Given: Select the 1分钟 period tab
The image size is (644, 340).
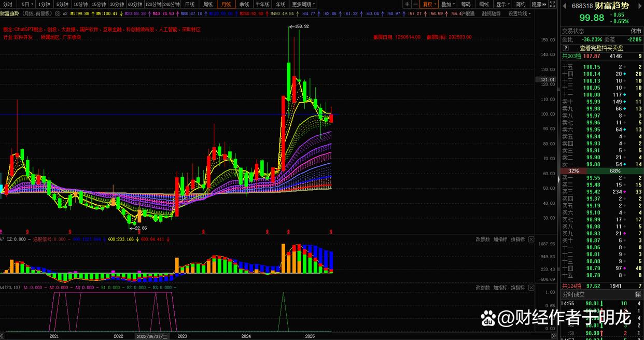Looking at the screenshot, I should (x=45, y=4).
